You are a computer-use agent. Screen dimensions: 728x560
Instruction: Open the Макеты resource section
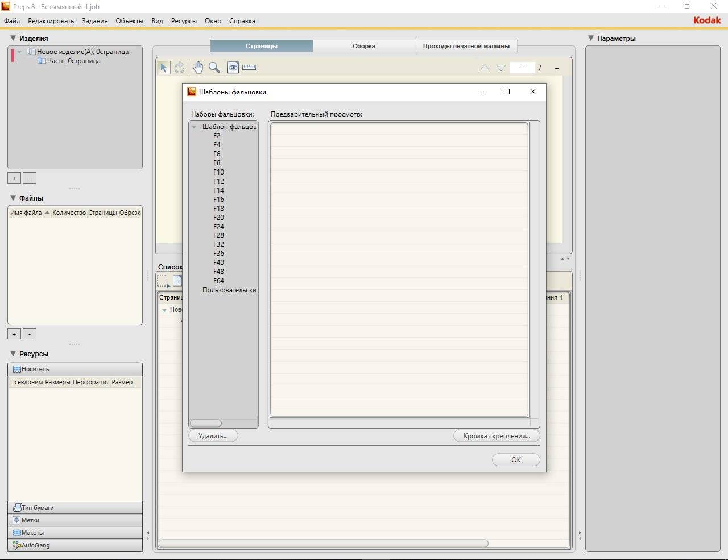[75, 533]
